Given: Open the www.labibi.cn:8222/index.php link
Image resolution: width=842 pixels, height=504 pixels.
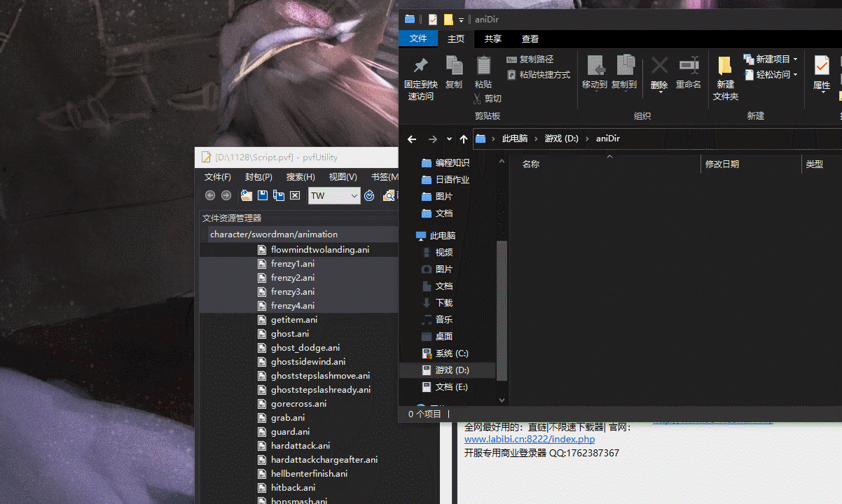Looking at the screenshot, I should pyautogui.click(x=530, y=440).
